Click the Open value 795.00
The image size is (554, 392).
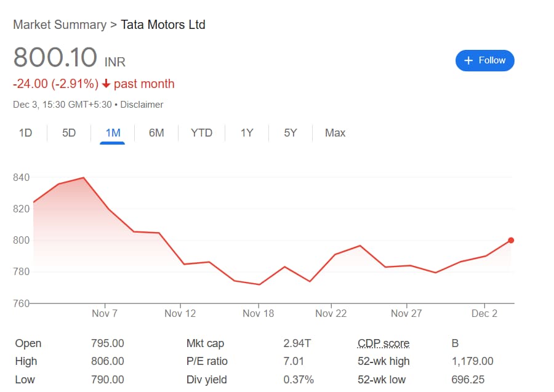pos(107,343)
